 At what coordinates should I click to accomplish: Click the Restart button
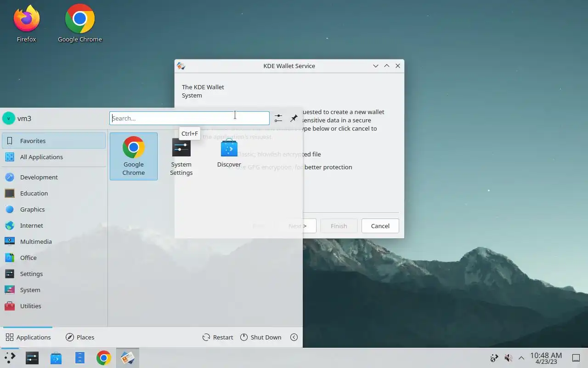tap(218, 337)
